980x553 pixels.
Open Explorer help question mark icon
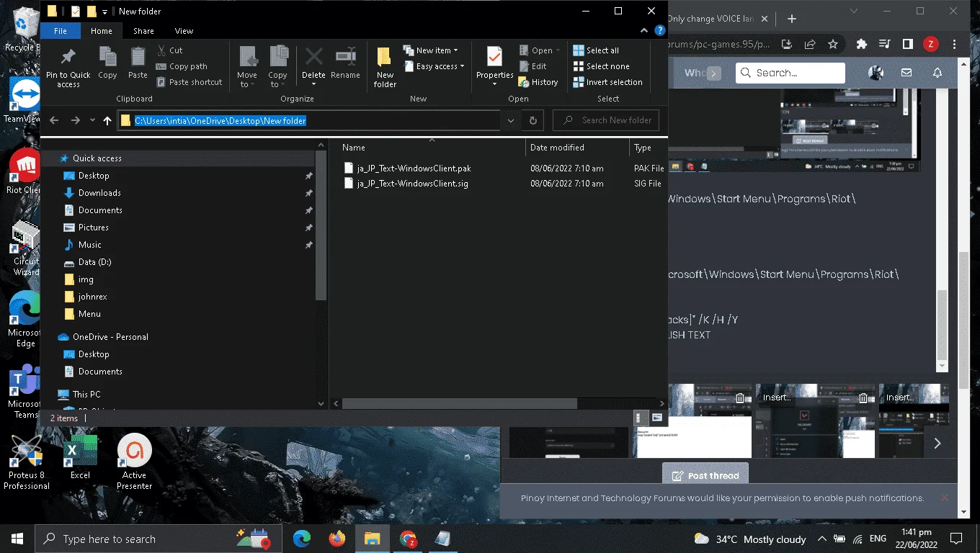[x=659, y=31]
